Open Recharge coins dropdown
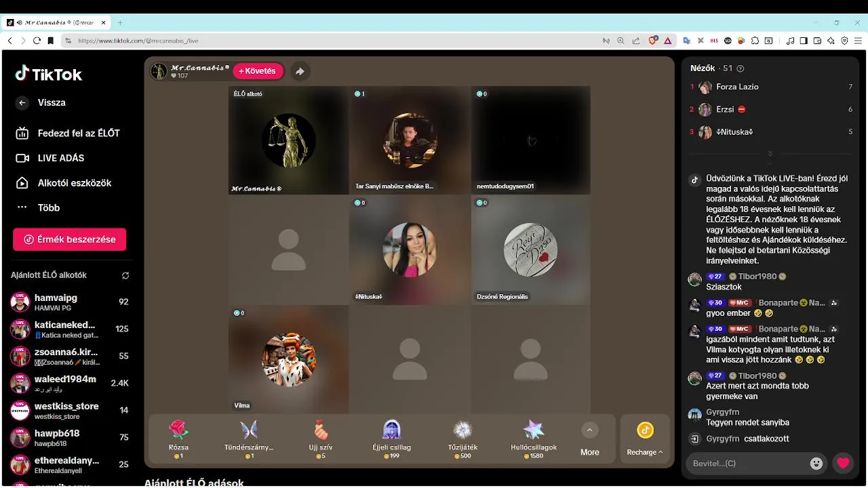 tap(645, 439)
